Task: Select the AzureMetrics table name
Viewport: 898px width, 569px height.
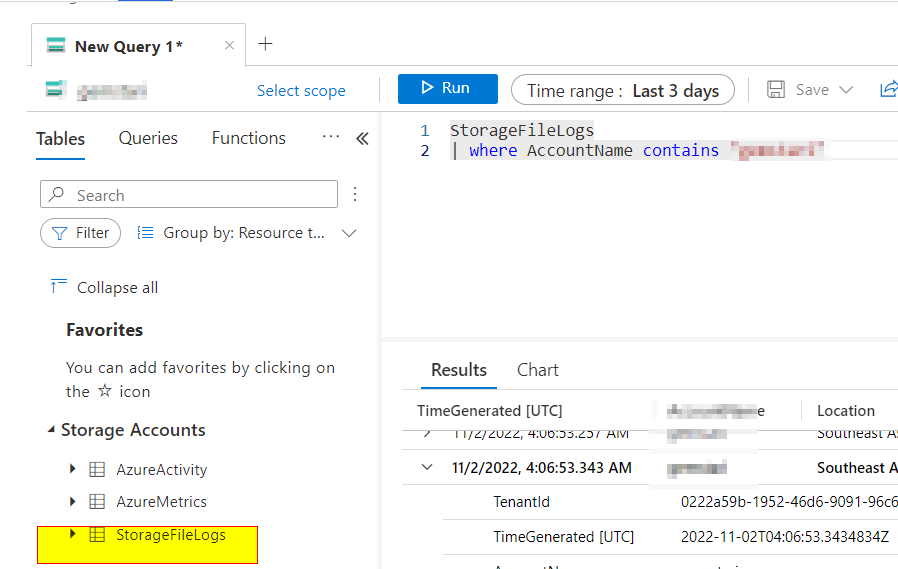Action: [162, 501]
